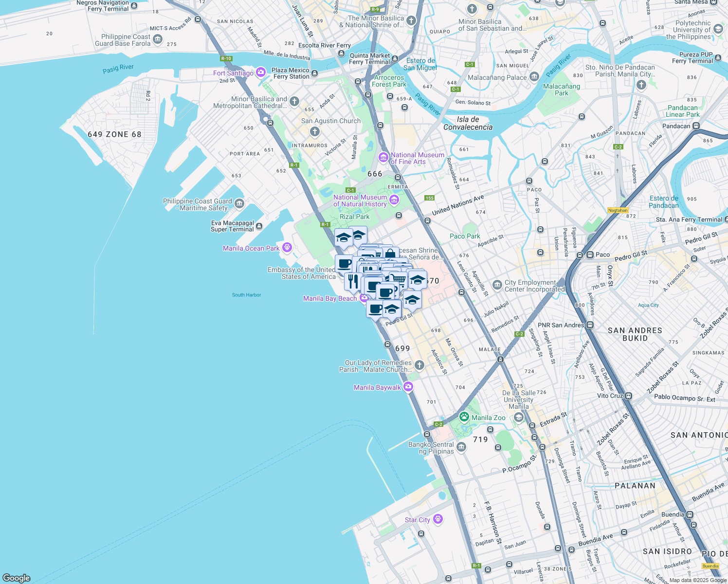Select the Aqua City label

point(648,305)
